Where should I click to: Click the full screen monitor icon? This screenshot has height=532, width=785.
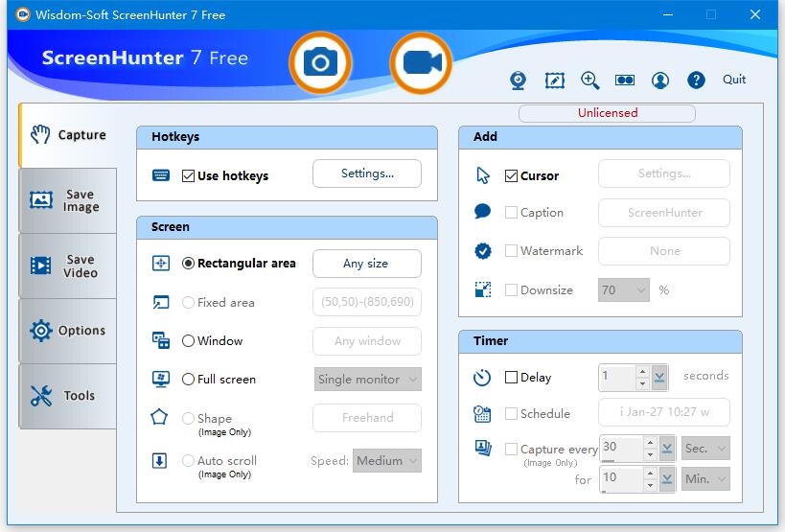coord(161,379)
